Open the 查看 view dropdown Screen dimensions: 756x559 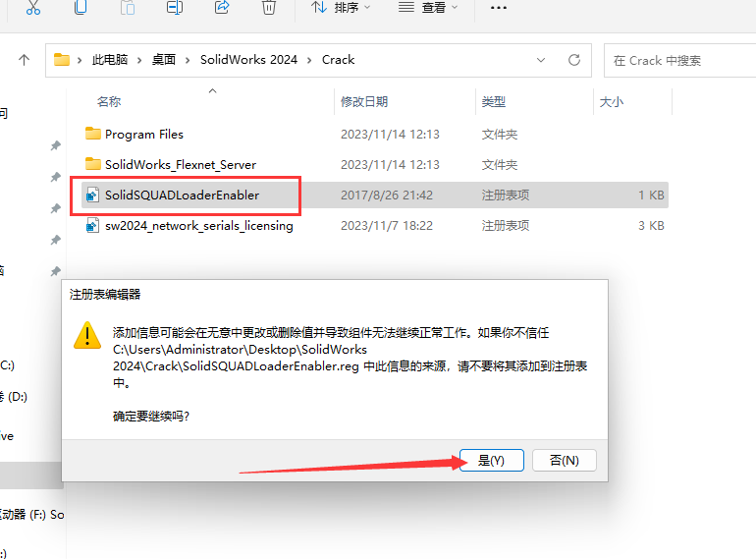[429, 8]
